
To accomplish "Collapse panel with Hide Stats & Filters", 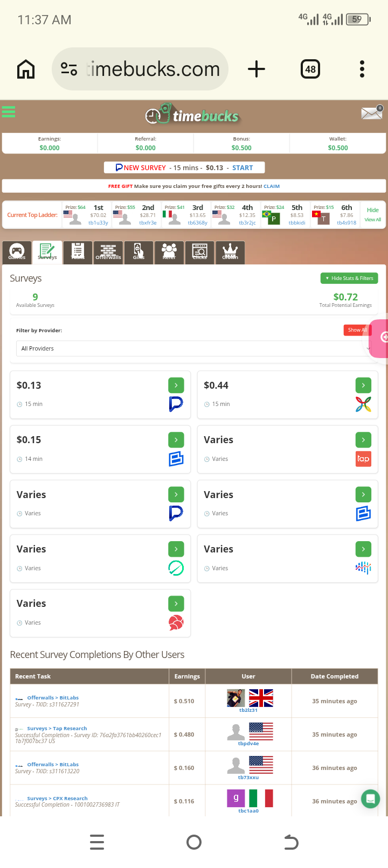I will (349, 278).
